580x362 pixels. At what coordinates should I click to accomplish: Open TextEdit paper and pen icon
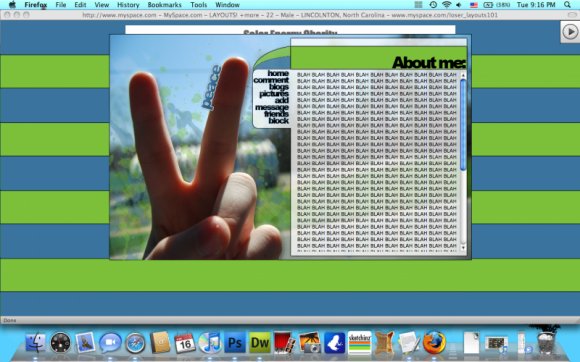[409, 343]
